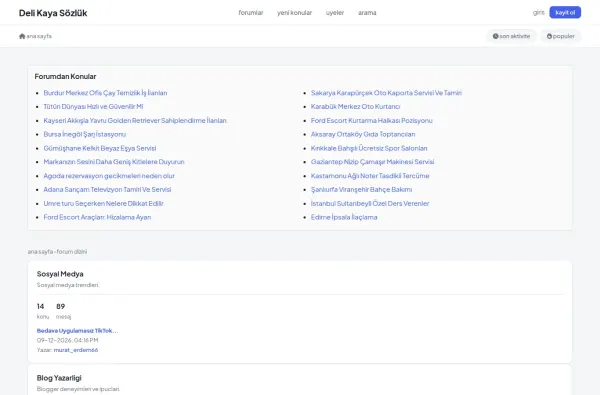Open the Deli Kaya Sözlük site logo
600x395 pixels.
point(53,13)
